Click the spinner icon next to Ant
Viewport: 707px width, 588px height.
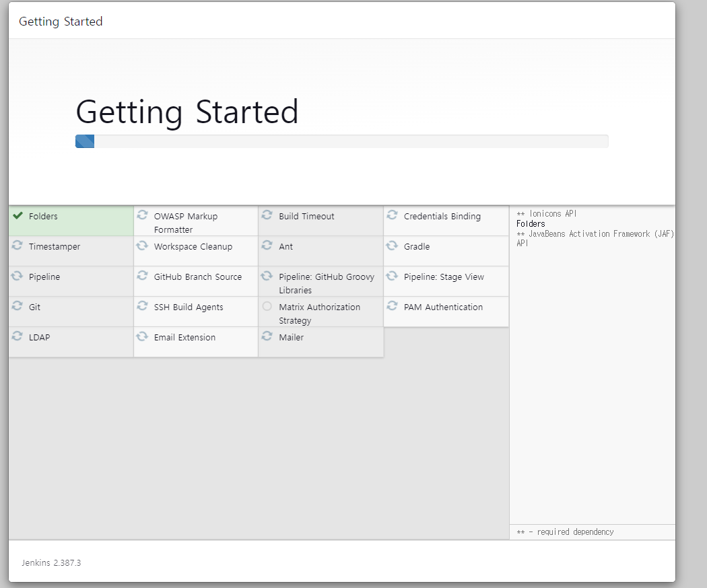[x=267, y=245]
